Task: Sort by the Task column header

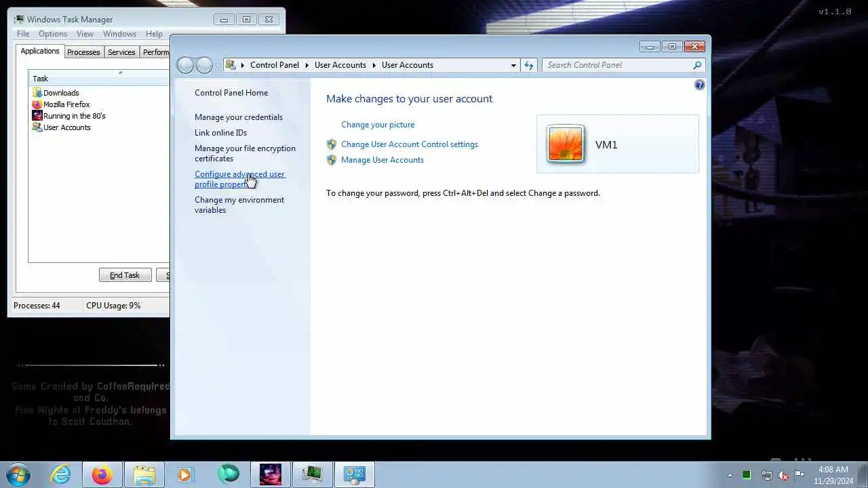Action: click(x=99, y=79)
